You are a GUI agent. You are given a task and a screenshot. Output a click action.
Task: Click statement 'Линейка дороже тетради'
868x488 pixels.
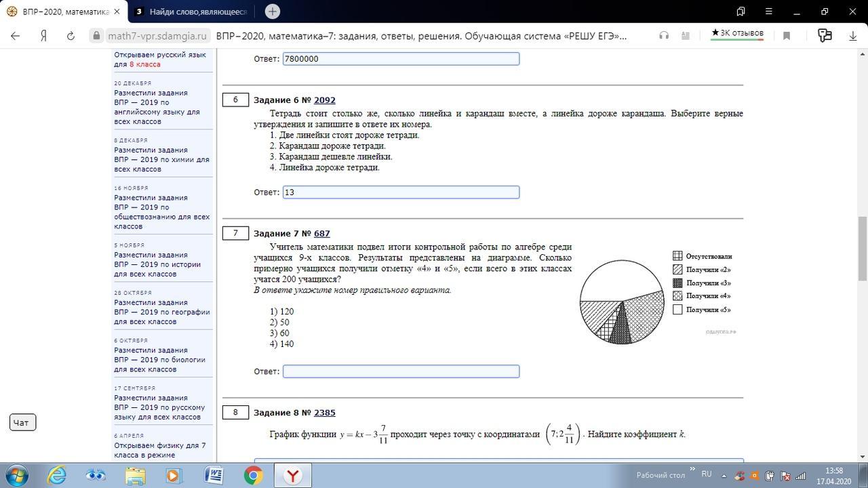[325, 167]
